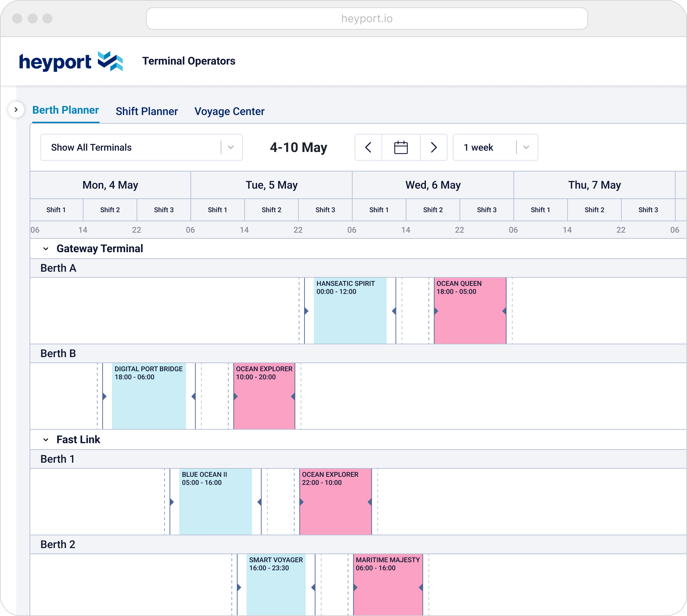Click Shift 1 under Tue, 5 May
Viewport: 687px width, 616px height.
pyautogui.click(x=218, y=210)
